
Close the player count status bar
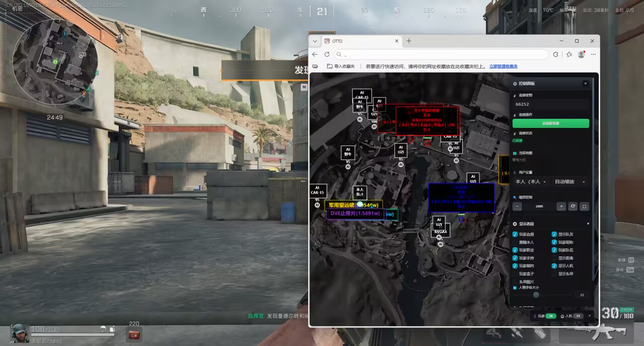pyautogui.click(x=590, y=316)
